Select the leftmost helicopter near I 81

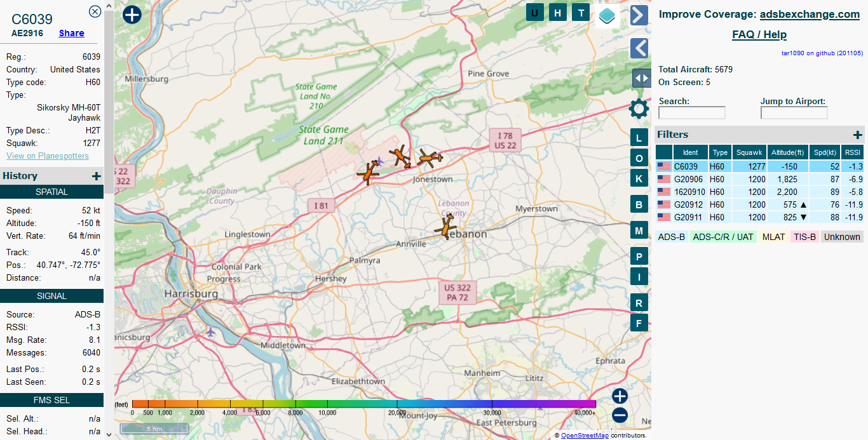[368, 172]
